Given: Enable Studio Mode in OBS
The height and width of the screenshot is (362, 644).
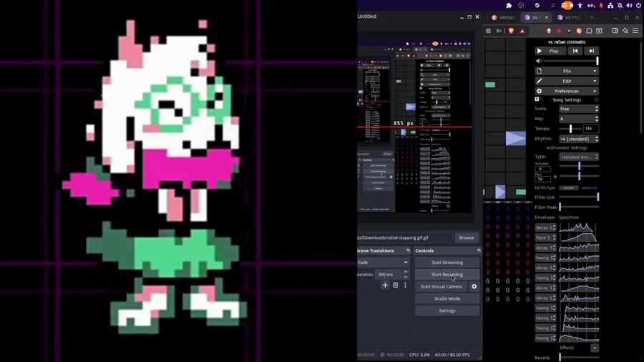Looking at the screenshot, I should point(447,298).
